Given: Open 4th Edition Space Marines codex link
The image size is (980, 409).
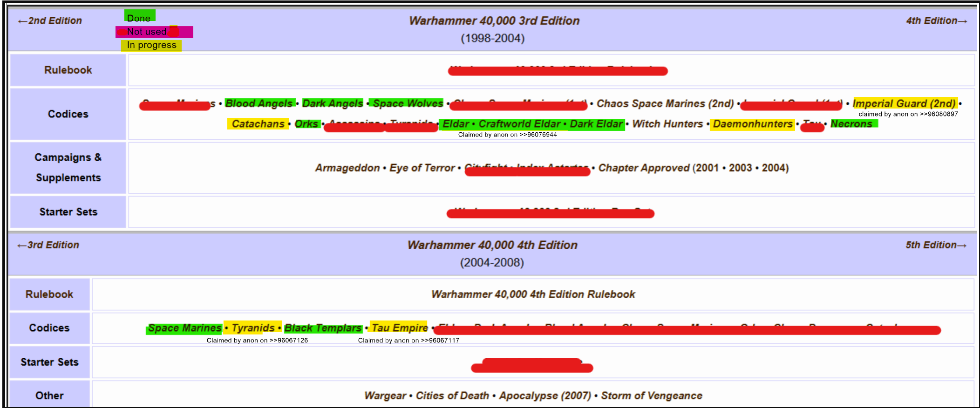Looking at the screenshot, I should coord(184,328).
